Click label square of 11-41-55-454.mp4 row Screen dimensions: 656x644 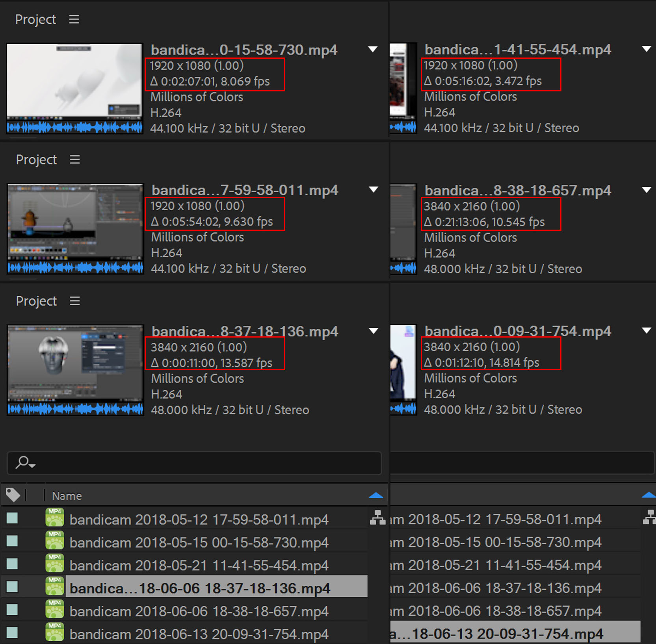tap(12, 564)
